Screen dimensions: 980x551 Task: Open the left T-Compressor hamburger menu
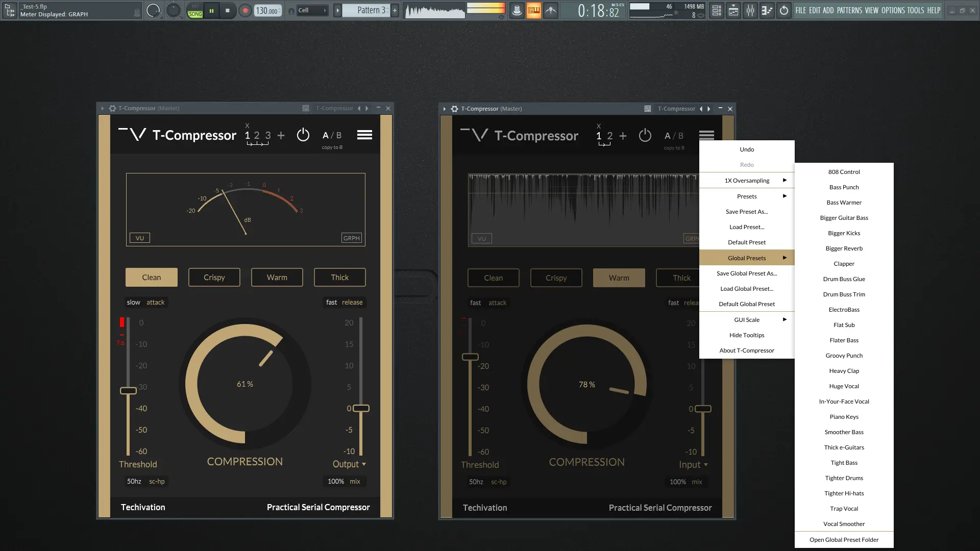(x=364, y=134)
